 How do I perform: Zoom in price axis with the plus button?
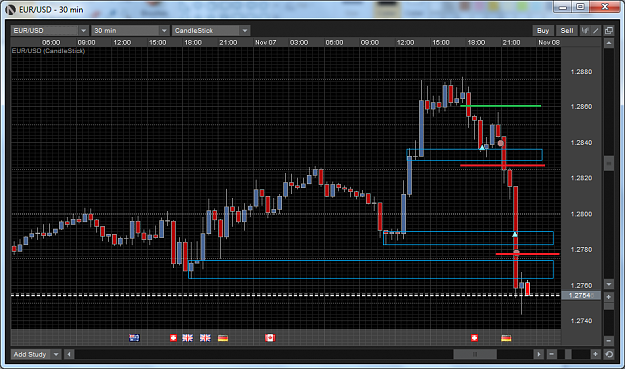[609, 297]
